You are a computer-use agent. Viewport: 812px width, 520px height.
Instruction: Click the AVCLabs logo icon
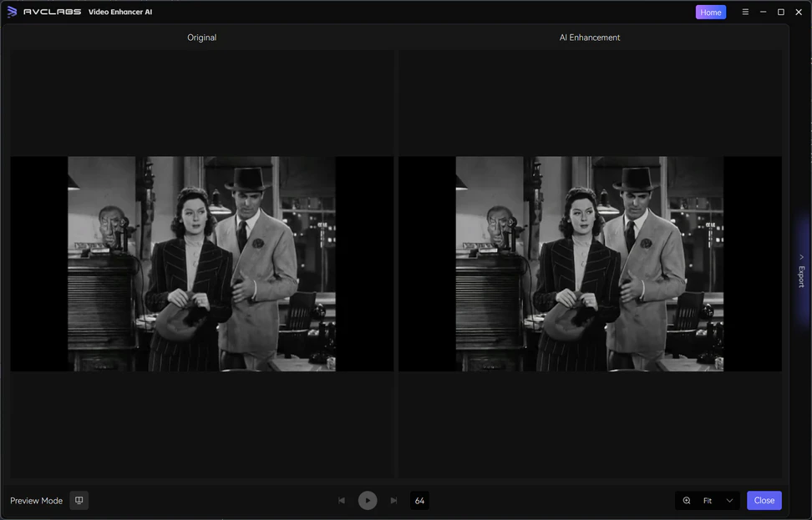(12, 12)
